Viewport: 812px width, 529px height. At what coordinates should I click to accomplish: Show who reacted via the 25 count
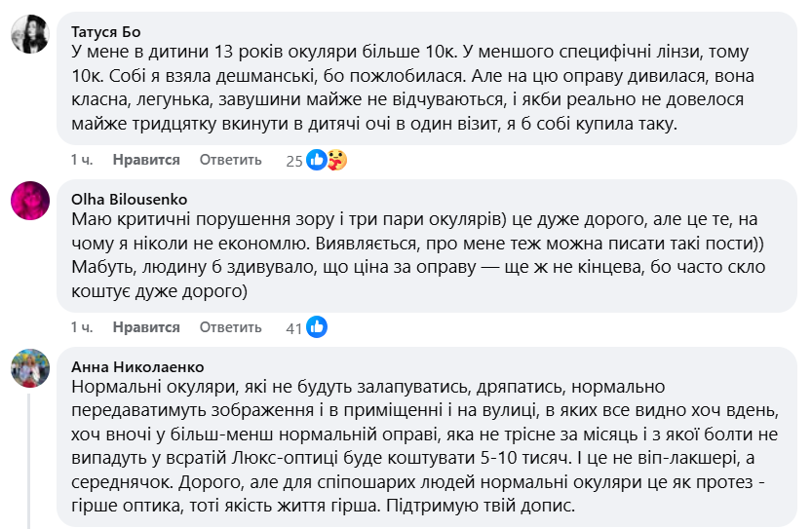coord(294,161)
